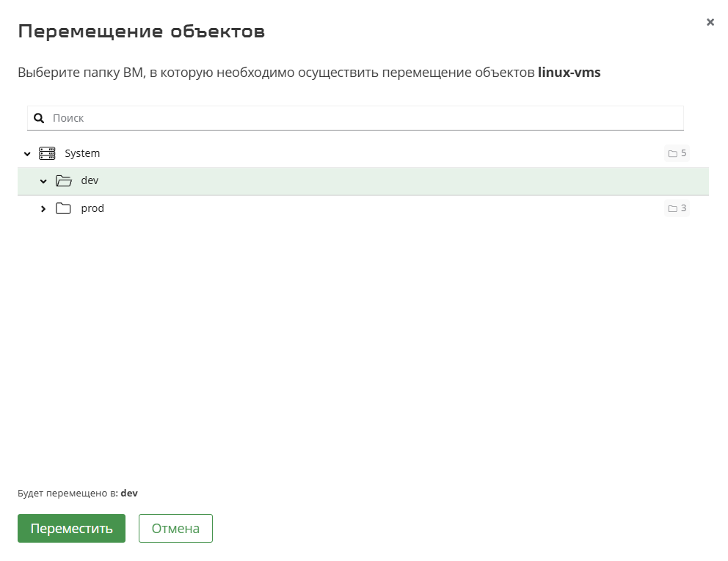Click the prod folder icon

(63, 208)
